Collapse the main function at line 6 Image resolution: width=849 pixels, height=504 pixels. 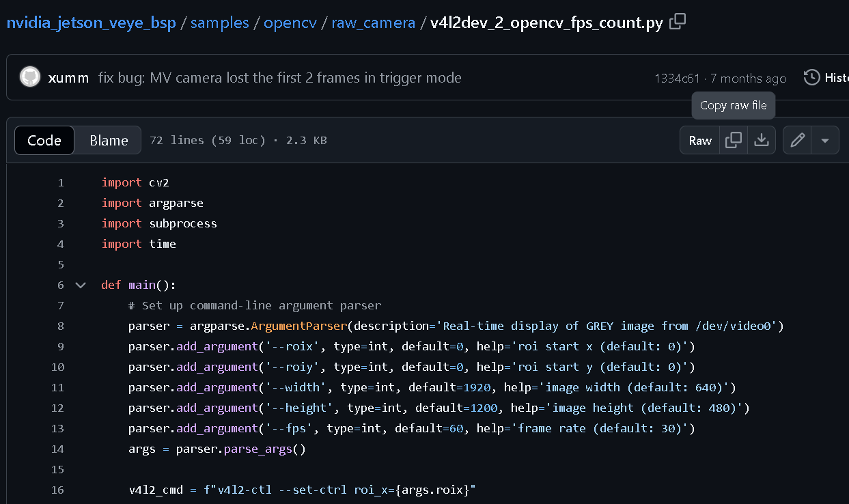[81, 285]
